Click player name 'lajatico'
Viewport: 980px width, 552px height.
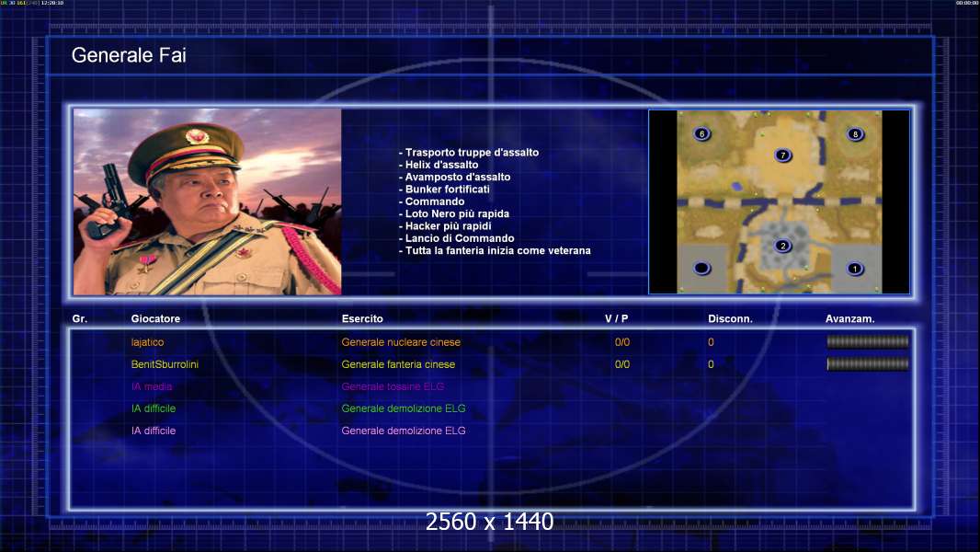147,342
